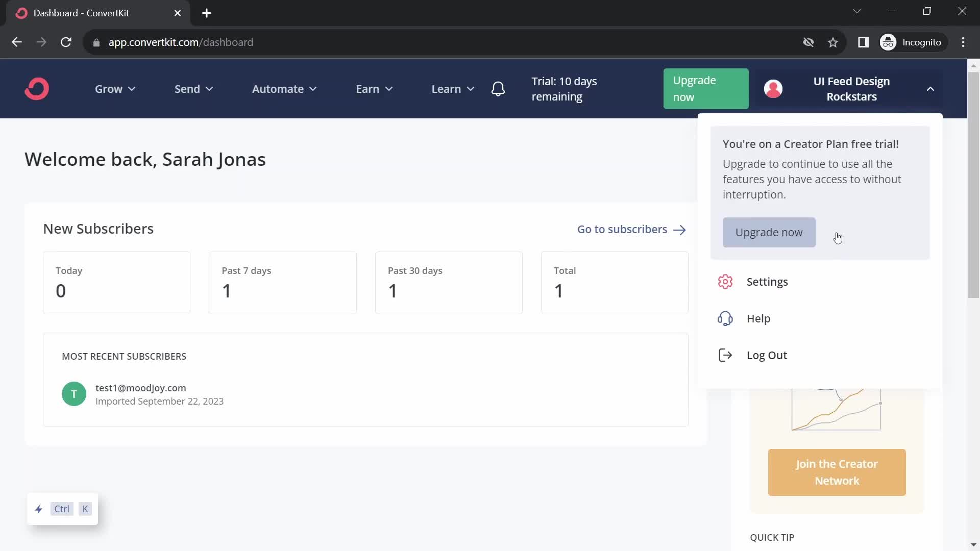Click the third-party cookie blocked eye icon

coord(808,42)
